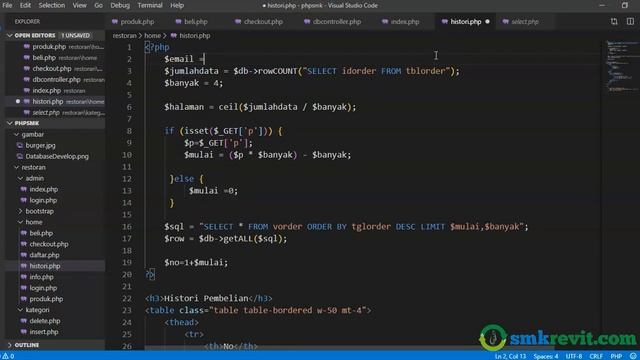Open the View menu
Viewport: 640px width, 360px height.
coord(79,5)
